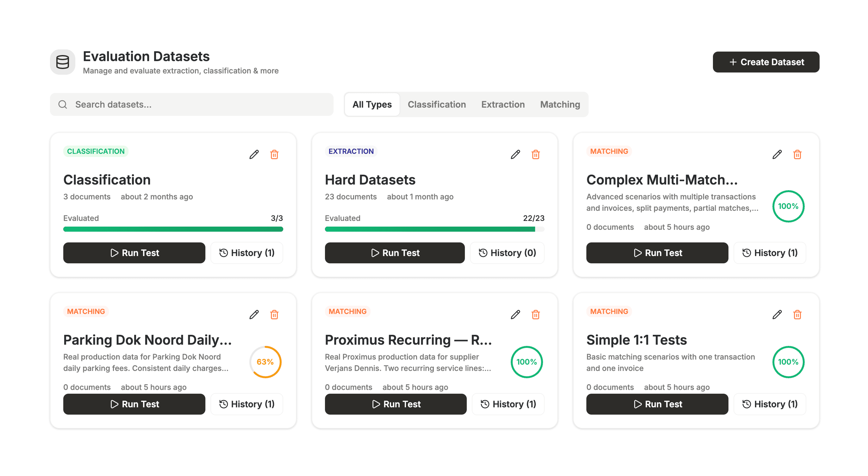The image size is (868, 476).
Task: Click the database icon beside Evaluation Datasets
Action: point(63,62)
